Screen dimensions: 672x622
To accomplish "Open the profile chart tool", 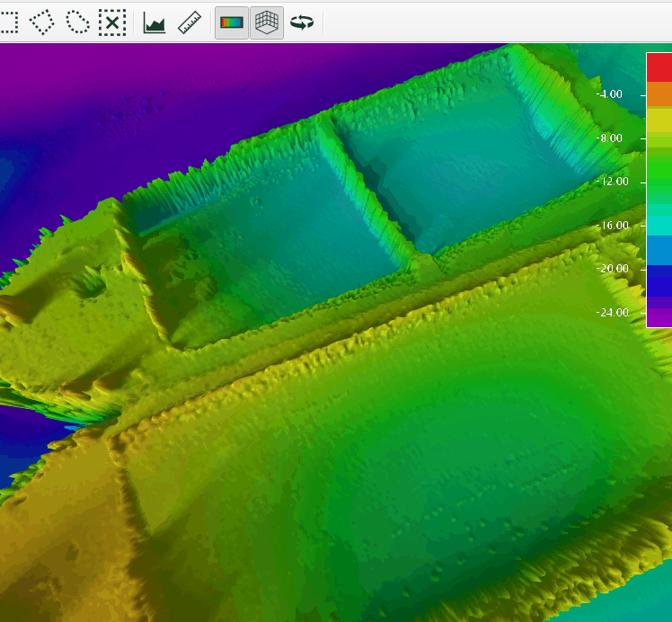I will (155, 22).
